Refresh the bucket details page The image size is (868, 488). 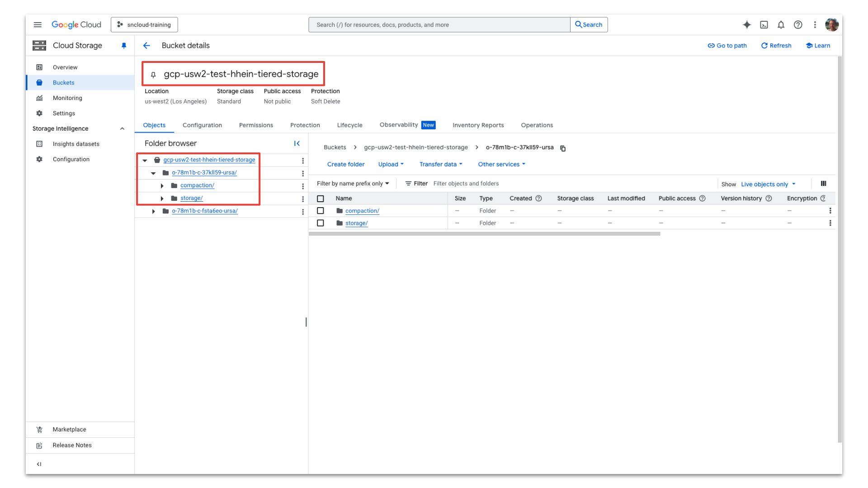click(776, 45)
